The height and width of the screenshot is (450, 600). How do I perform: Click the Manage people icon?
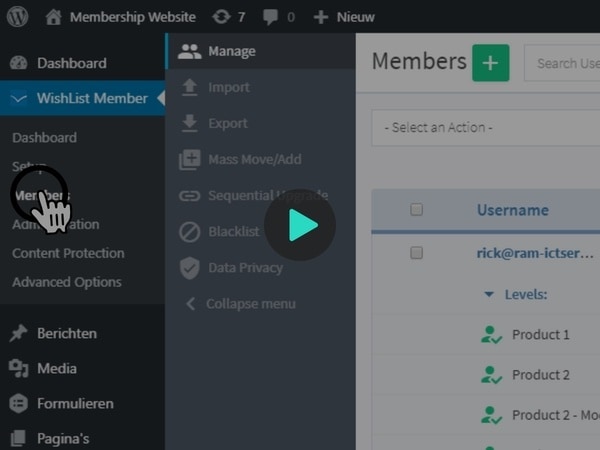click(x=189, y=51)
